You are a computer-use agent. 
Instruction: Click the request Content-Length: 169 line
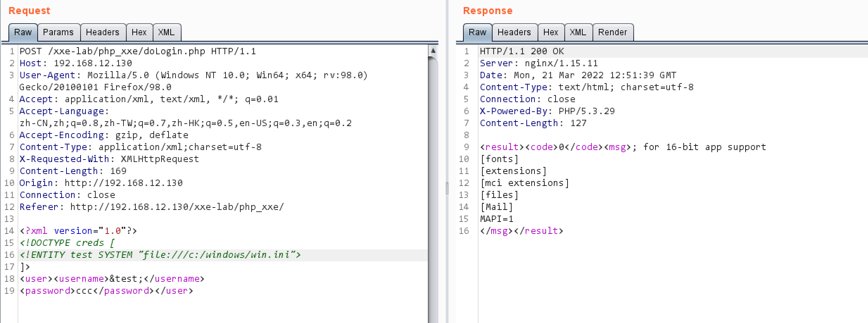click(x=73, y=171)
